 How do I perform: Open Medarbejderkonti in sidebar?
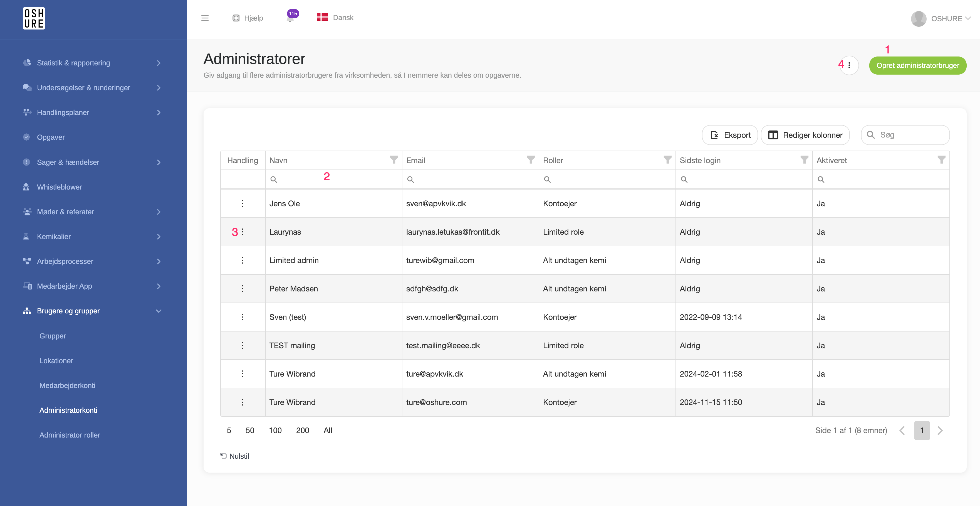click(67, 385)
